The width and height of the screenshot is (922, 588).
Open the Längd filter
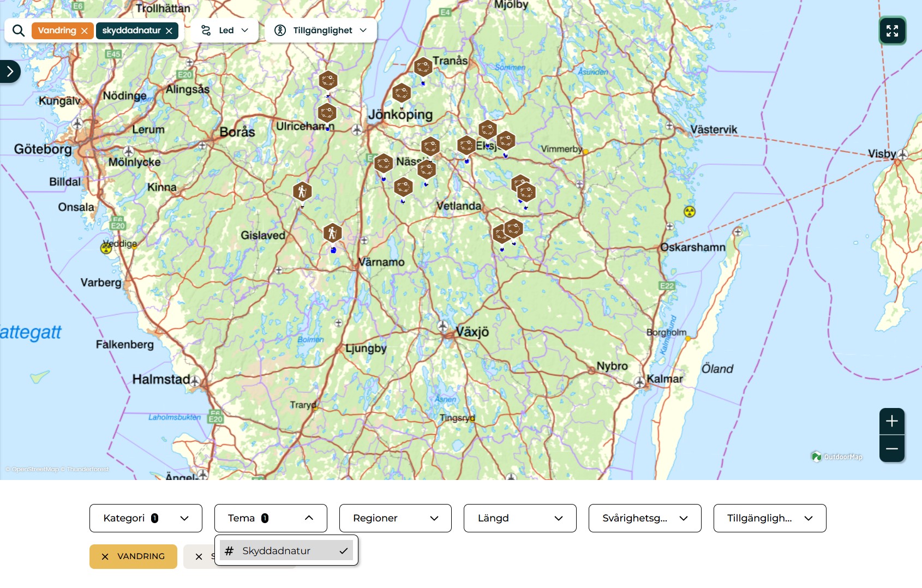tap(520, 518)
